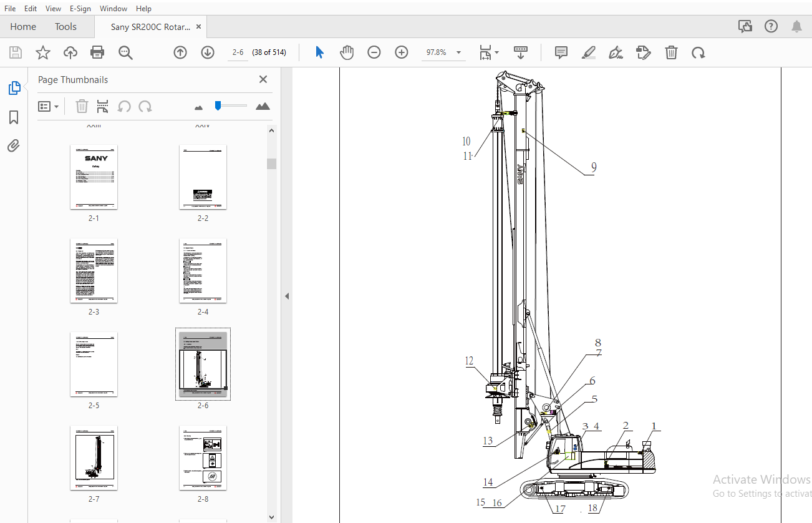Reduce thumbnail size small mountain icon

pos(199,107)
